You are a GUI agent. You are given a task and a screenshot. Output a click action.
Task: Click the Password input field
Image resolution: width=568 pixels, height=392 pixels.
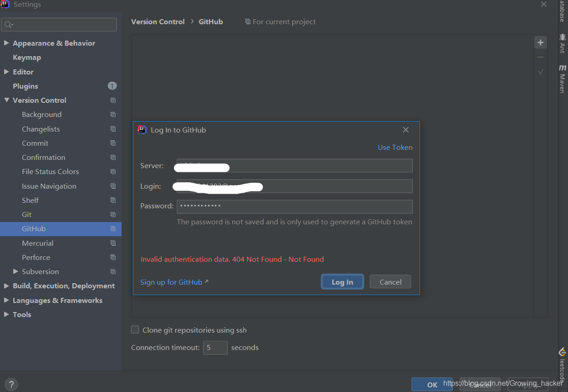(x=295, y=207)
